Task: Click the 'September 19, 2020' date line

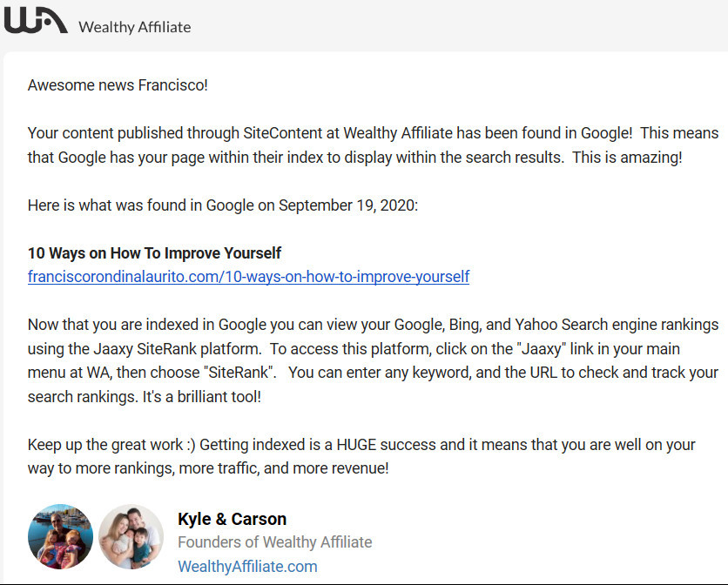Action: tap(223, 205)
